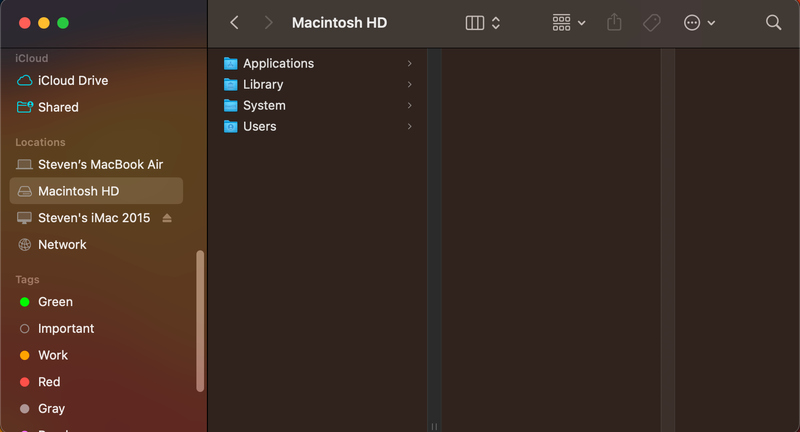Click the sidebar vertical scrollbar
The height and width of the screenshot is (432, 800).
click(x=200, y=320)
